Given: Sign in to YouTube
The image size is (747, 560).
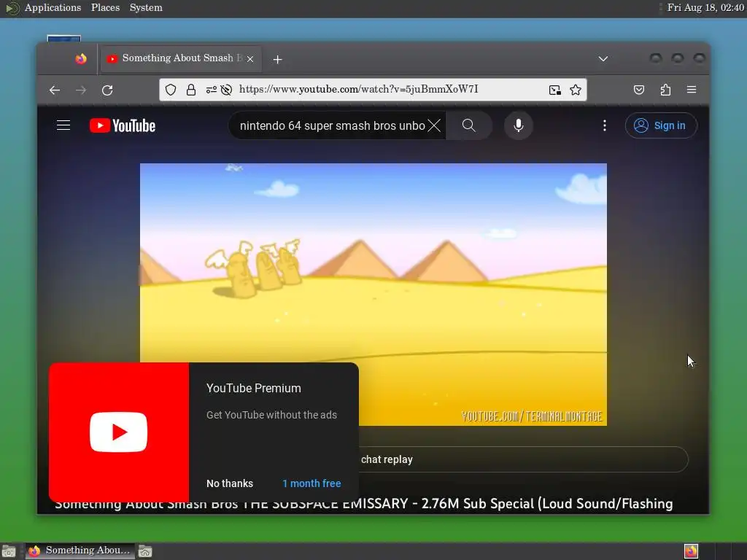Looking at the screenshot, I should click(x=661, y=125).
